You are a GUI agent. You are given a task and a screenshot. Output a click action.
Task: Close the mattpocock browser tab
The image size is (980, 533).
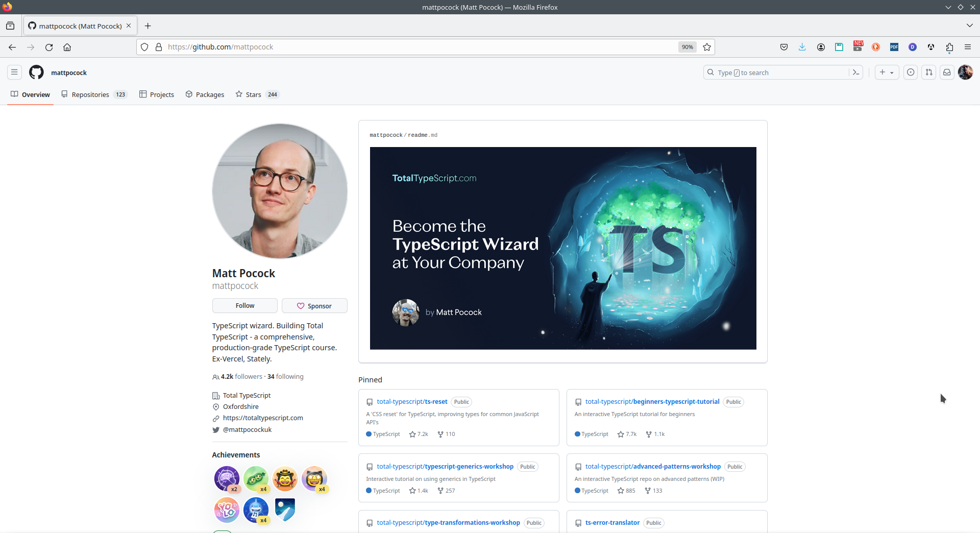129,26
